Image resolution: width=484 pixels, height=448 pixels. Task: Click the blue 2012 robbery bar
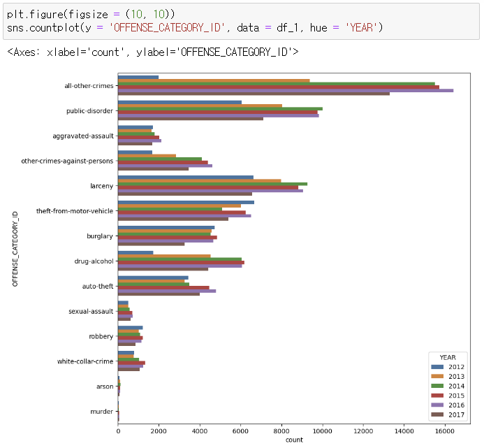pos(131,328)
